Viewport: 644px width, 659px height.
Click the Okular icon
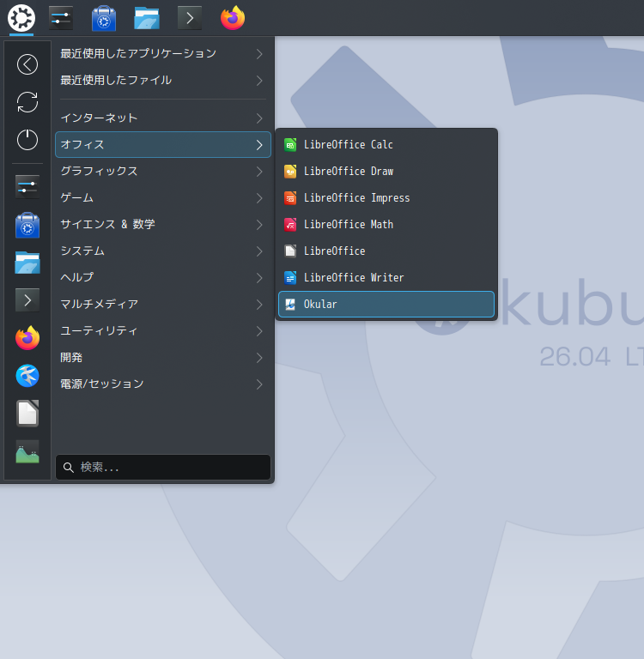point(290,305)
